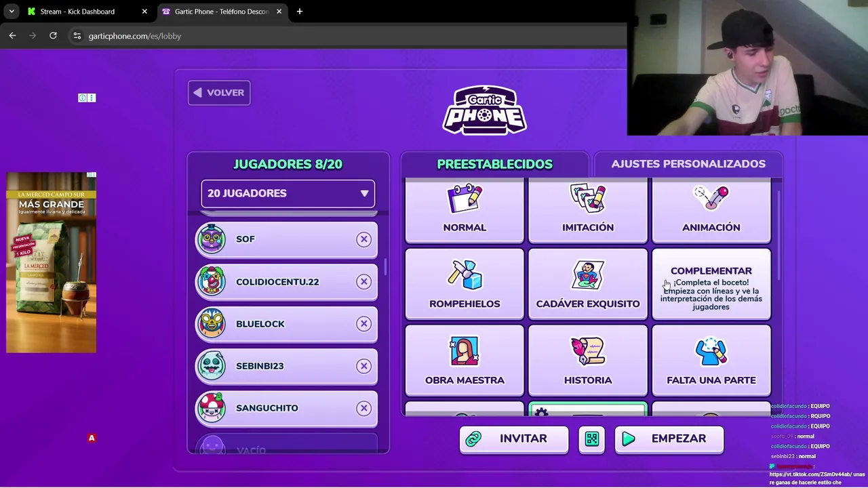Click SANGUCHITO's mushroom avatar
Image resolution: width=868 pixels, height=488 pixels.
pyautogui.click(x=212, y=408)
